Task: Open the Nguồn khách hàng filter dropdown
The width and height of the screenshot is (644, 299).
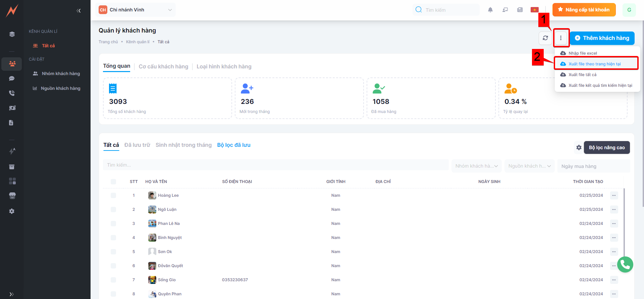Action: pos(529,166)
